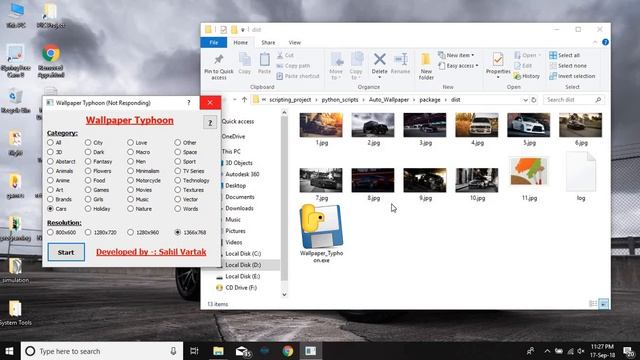Open the File ribbon tab

coord(213,42)
